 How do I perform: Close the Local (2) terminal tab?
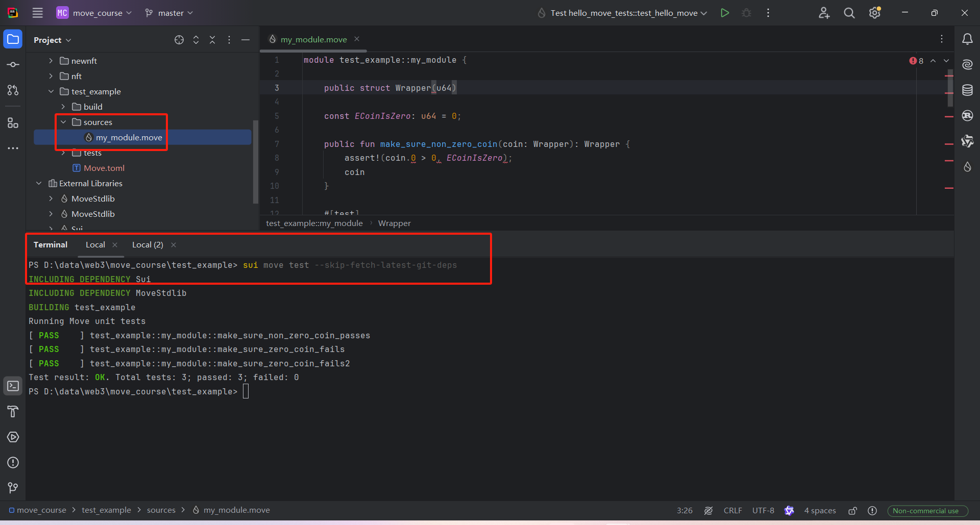point(174,245)
